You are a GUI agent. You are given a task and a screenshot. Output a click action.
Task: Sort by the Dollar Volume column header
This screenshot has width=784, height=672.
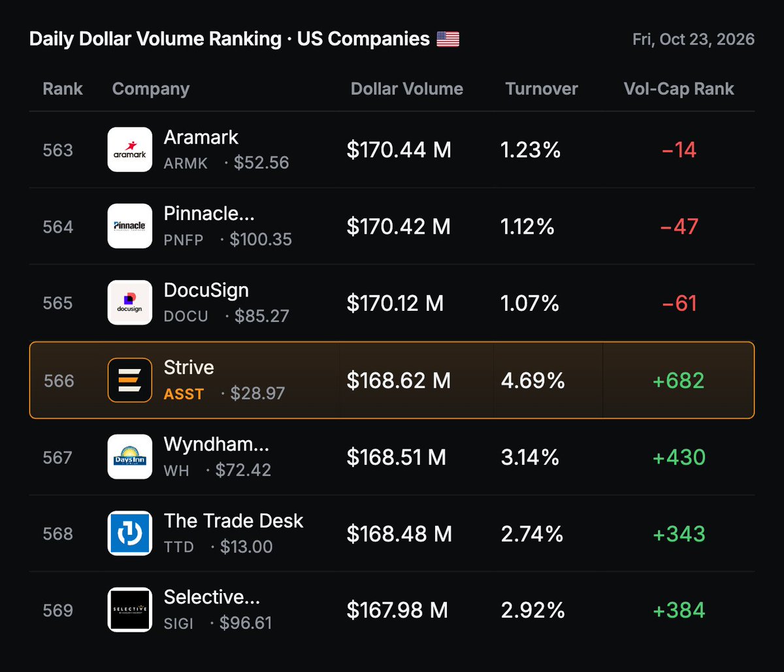coord(407,89)
